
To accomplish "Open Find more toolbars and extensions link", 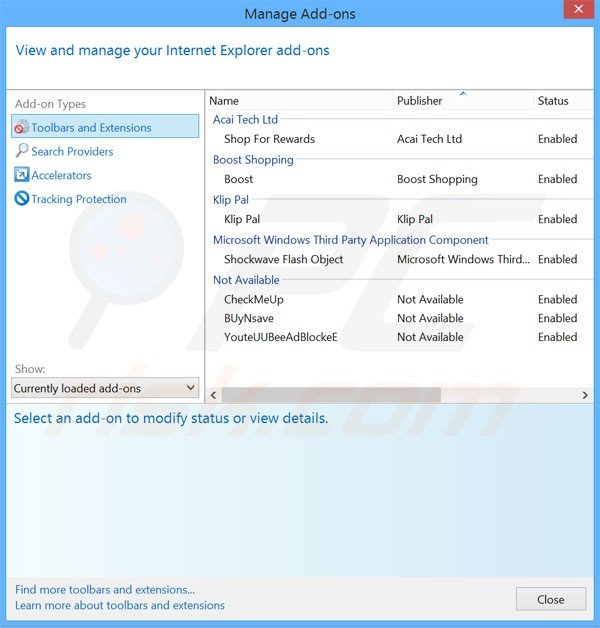I will pos(105,590).
